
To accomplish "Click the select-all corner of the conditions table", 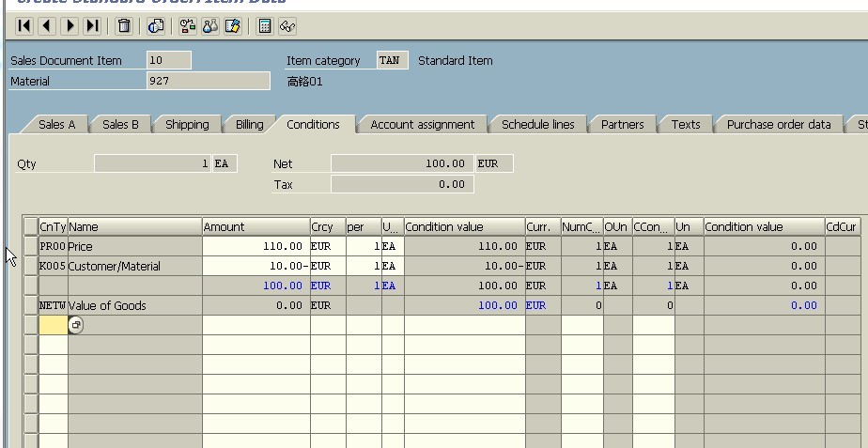I will click(31, 227).
